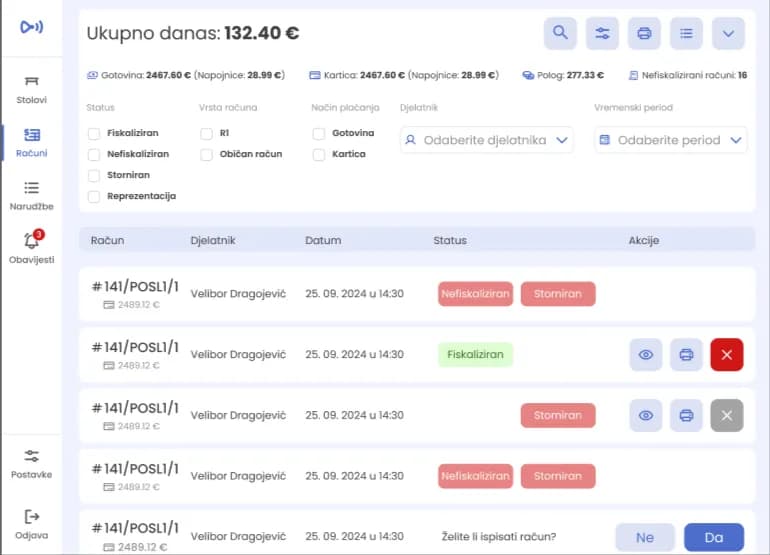Click the grey X button in the third row
This screenshot has width=770, height=555.
[727, 416]
